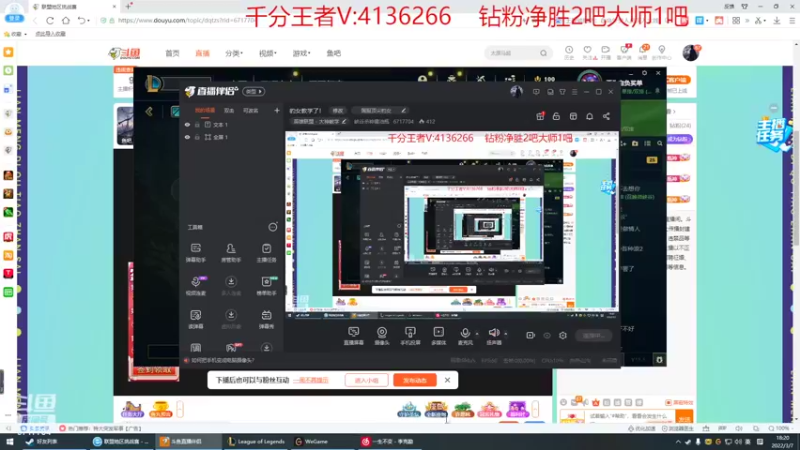
Task: Click the 进入小组 button in popup
Action: (x=366, y=380)
